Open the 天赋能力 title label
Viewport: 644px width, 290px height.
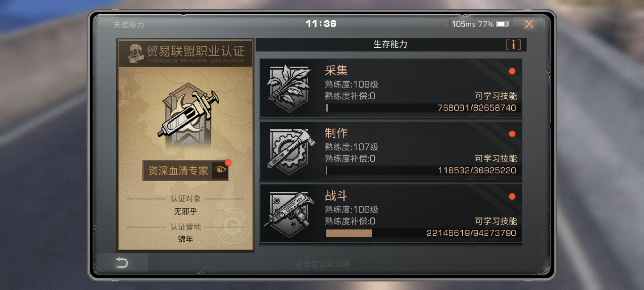[x=129, y=25]
